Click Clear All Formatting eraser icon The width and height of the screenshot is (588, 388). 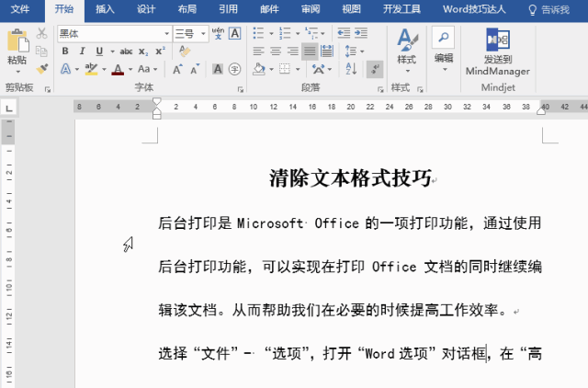185,51
